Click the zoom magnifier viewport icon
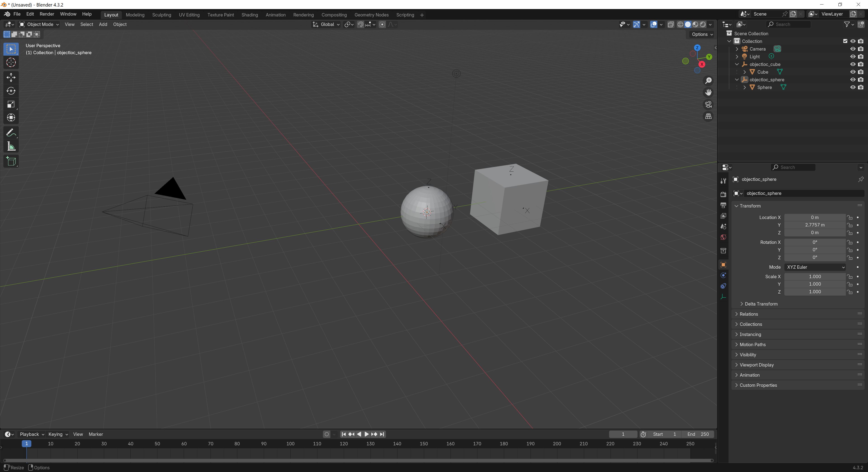 (708, 81)
